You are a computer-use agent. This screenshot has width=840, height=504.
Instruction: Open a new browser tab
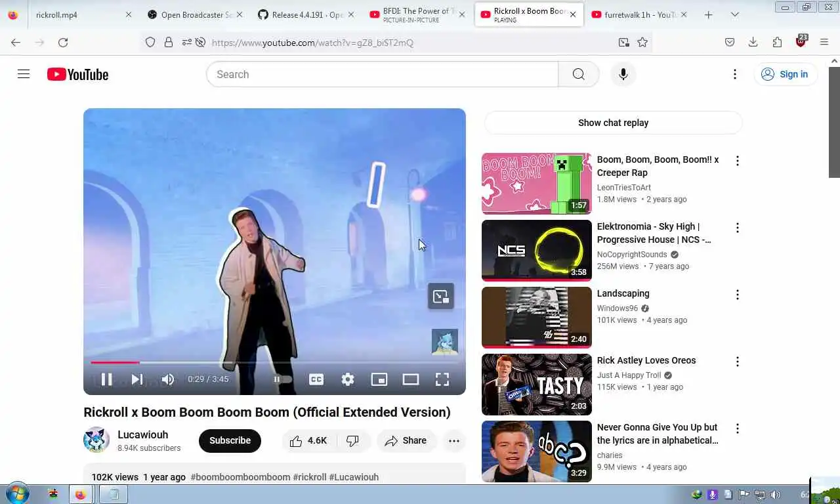coord(708,14)
